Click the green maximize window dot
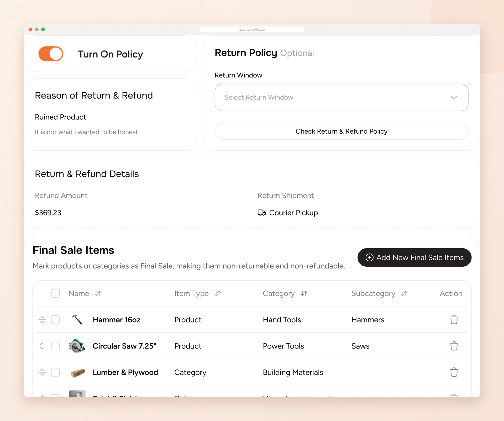504x421 pixels. [x=43, y=29]
